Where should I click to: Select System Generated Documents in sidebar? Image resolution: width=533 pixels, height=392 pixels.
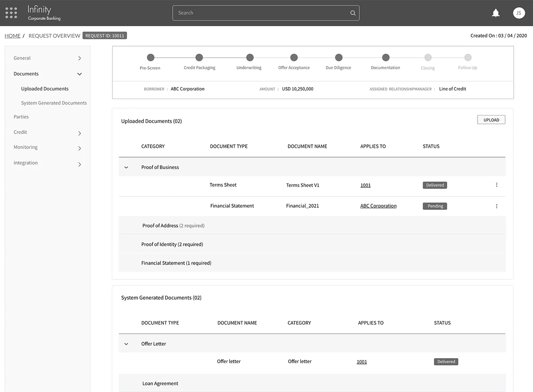pyautogui.click(x=54, y=103)
